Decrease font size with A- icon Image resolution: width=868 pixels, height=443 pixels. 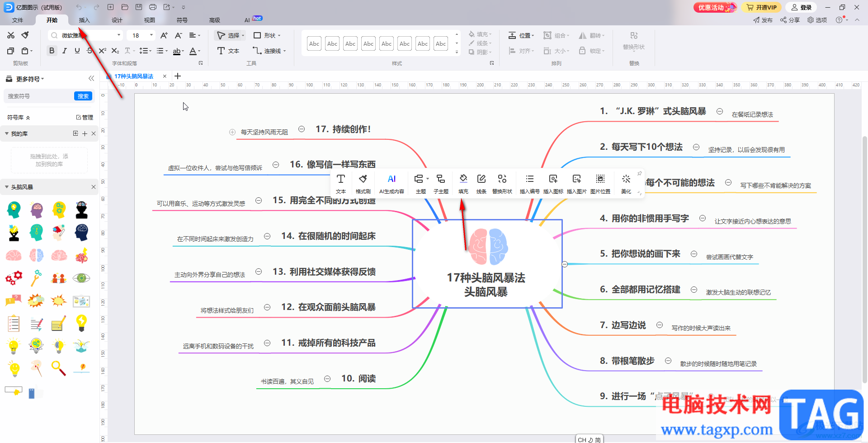coord(179,35)
